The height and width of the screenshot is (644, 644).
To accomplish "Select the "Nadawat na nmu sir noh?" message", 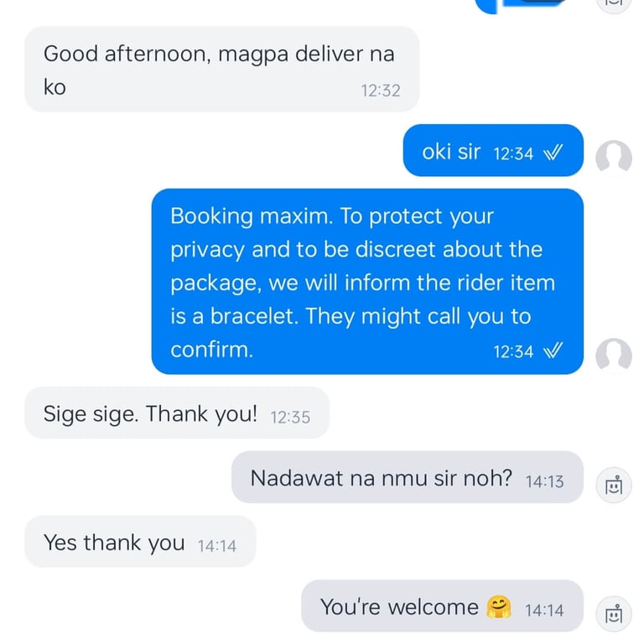I will (x=407, y=477).
